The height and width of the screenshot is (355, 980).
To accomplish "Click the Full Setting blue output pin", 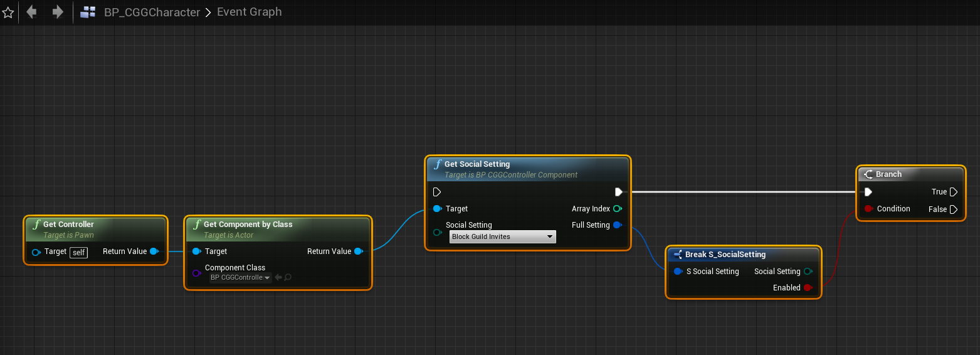I will [617, 225].
